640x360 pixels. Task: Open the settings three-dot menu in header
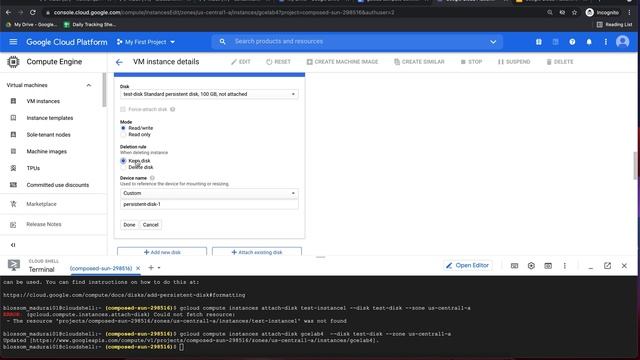click(606, 42)
